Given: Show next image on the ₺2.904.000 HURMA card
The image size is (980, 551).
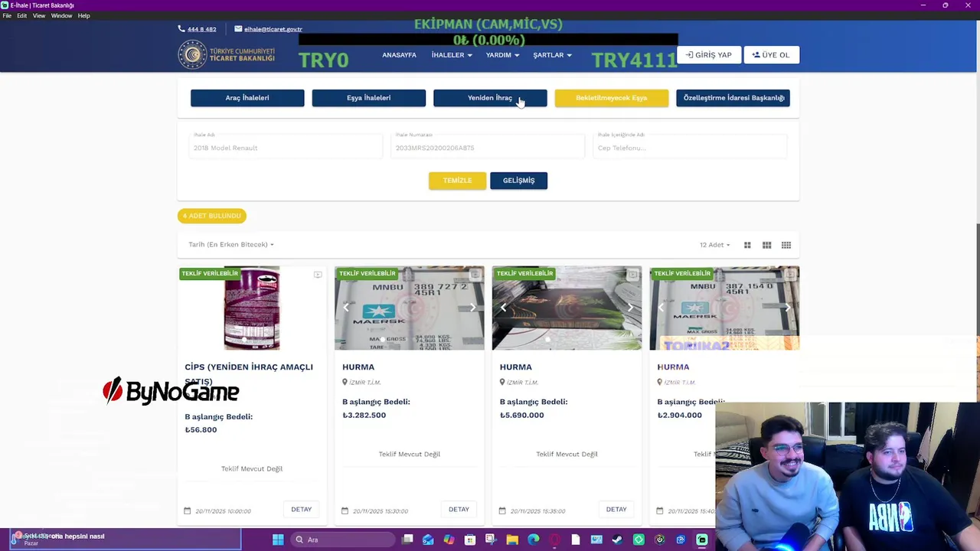Looking at the screenshot, I should tap(788, 308).
